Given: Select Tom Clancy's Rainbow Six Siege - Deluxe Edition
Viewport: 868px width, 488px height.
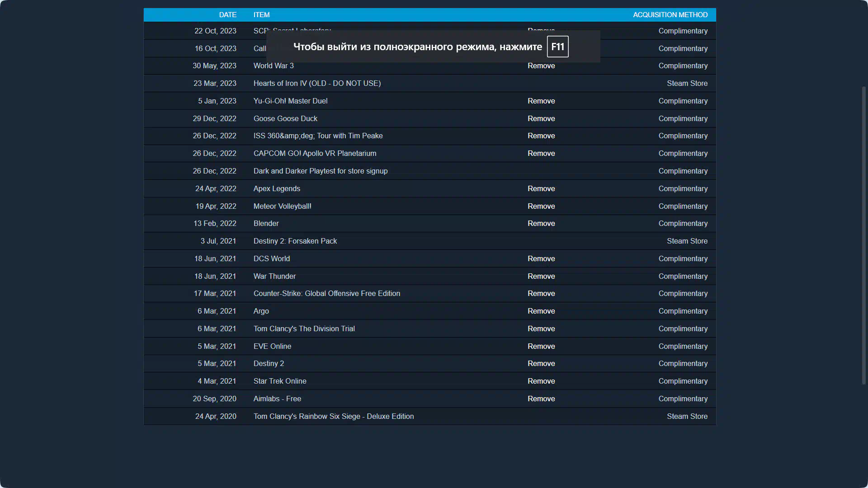Looking at the screenshot, I should (x=333, y=417).
